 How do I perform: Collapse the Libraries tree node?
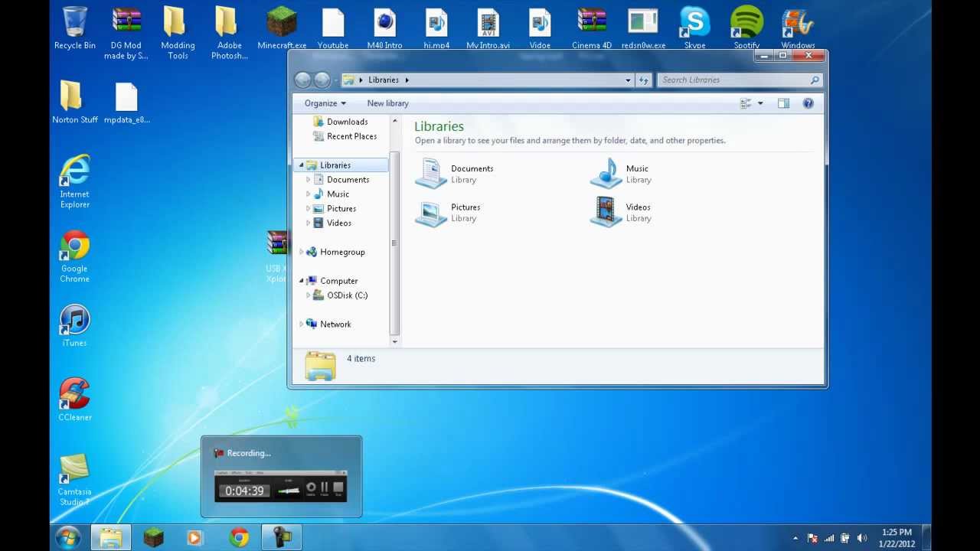coord(301,165)
